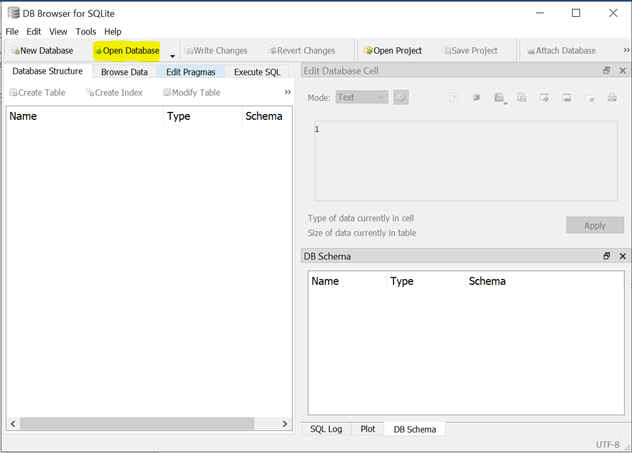Click the print icon in Edit Cell panel
Viewport: 632px width, 453px height.
tap(612, 98)
